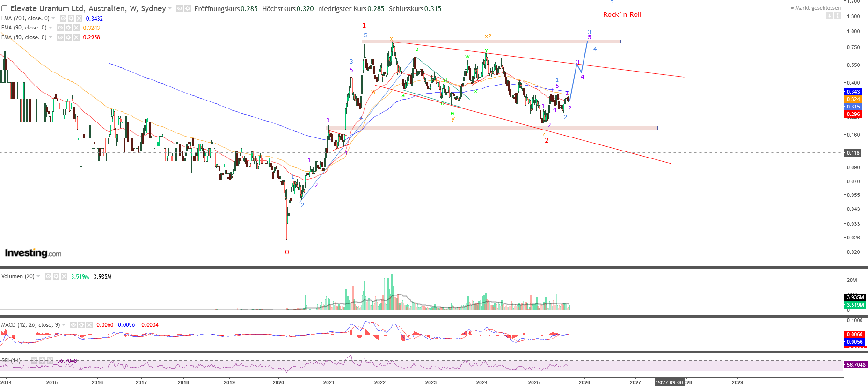This screenshot has height=389, width=868.
Task: Remove the EMA 90 indicator
Action: (x=76, y=28)
